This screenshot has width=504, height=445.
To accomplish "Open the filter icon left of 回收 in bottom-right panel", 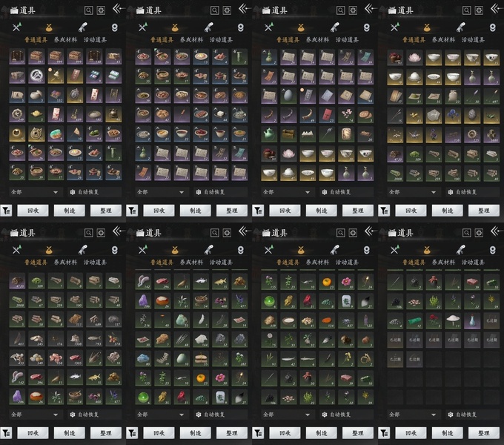I will coord(384,433).
